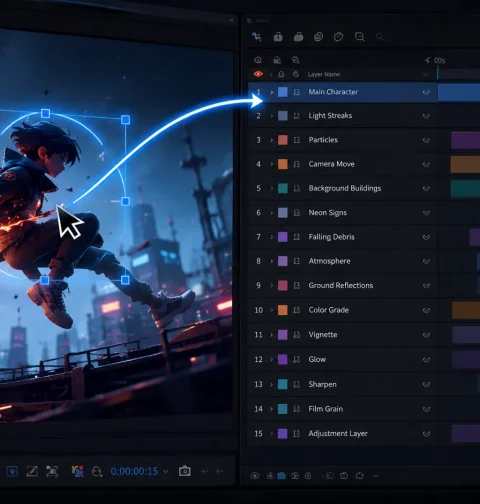The height and width of the screenshot is (504, 480).
Task: Click the layer type icon next to Camera Move
Action: [296, 164]
